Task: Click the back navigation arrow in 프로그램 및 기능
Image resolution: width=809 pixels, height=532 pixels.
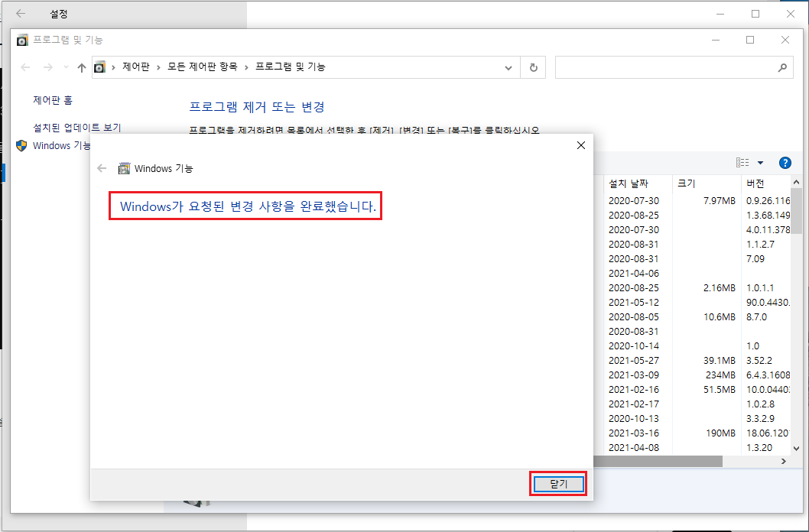Action: (x=25, y=67)
